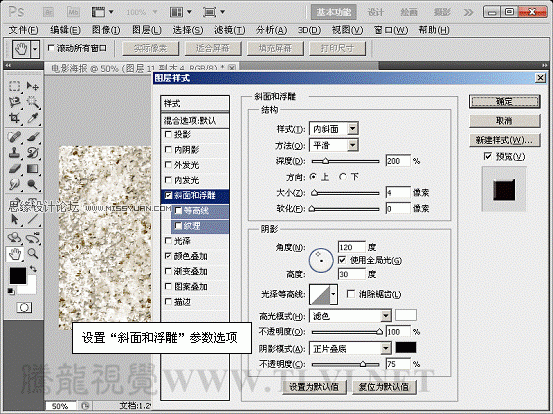The height and width of the screenshot is (414, 553).
Task: Select the Line shape tool
Action: pos(33,219)
